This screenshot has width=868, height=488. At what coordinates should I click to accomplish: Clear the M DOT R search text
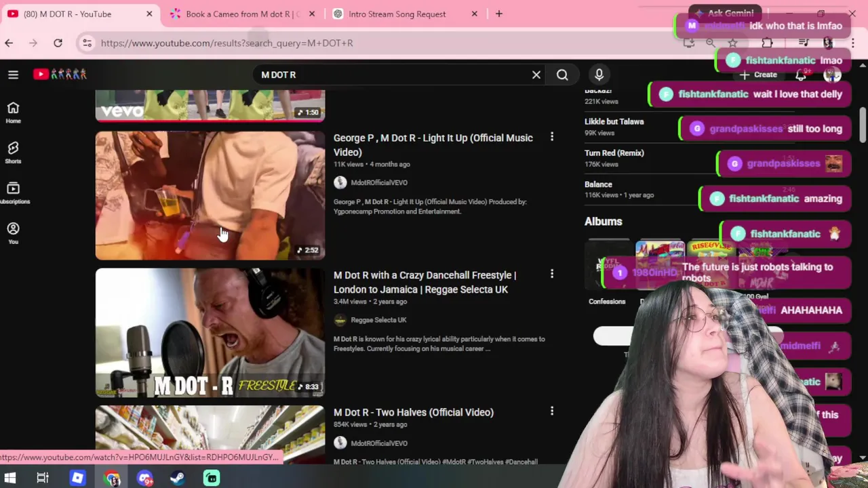[536, 75]
